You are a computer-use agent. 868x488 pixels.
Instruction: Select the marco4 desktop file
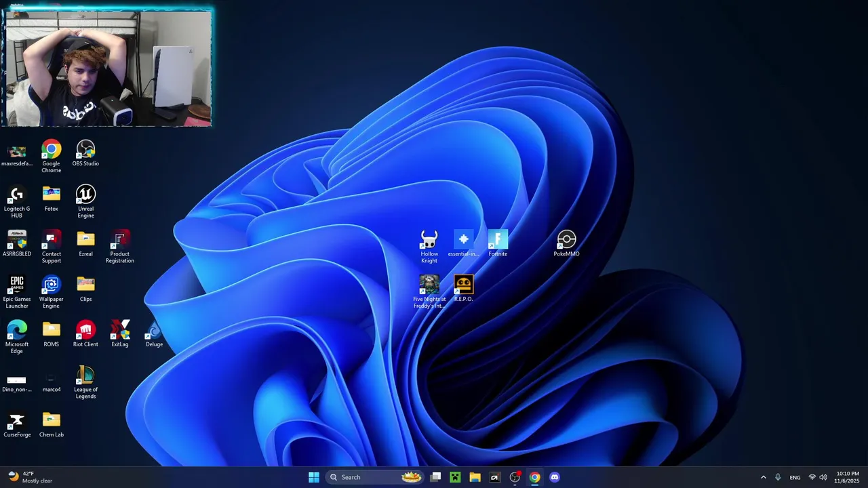point(51,382)
